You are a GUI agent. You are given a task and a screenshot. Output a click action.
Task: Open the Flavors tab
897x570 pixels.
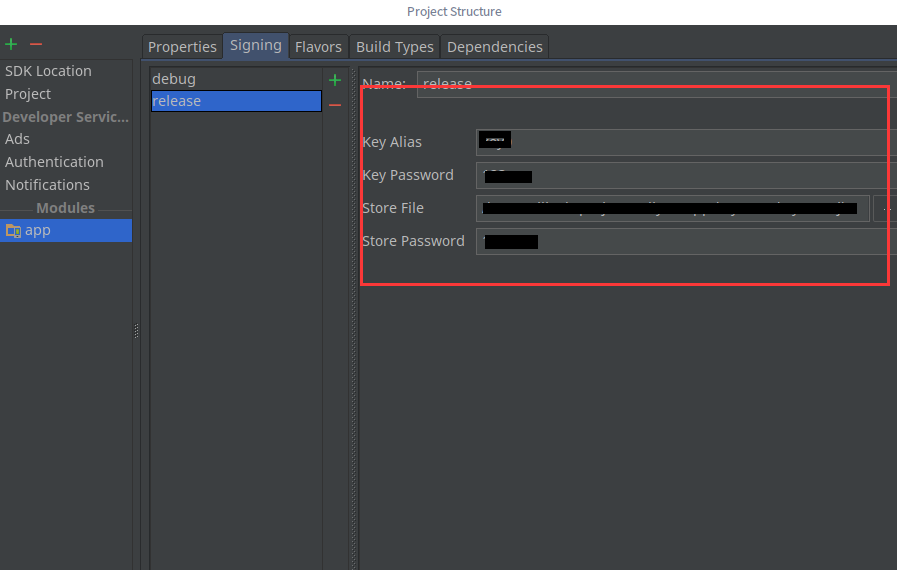point(318,47)
